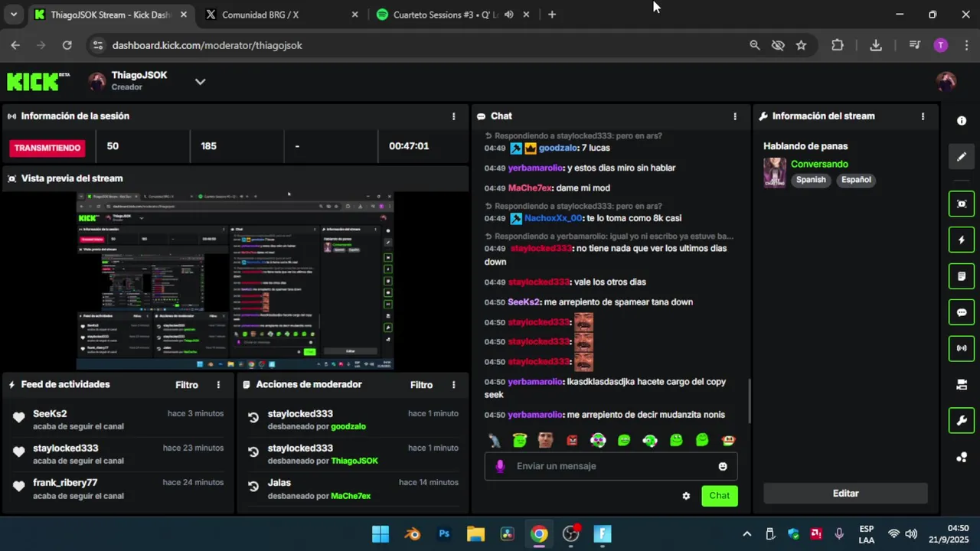
Task: Open Photoshop from the taskbar
Action: (444, 534)
